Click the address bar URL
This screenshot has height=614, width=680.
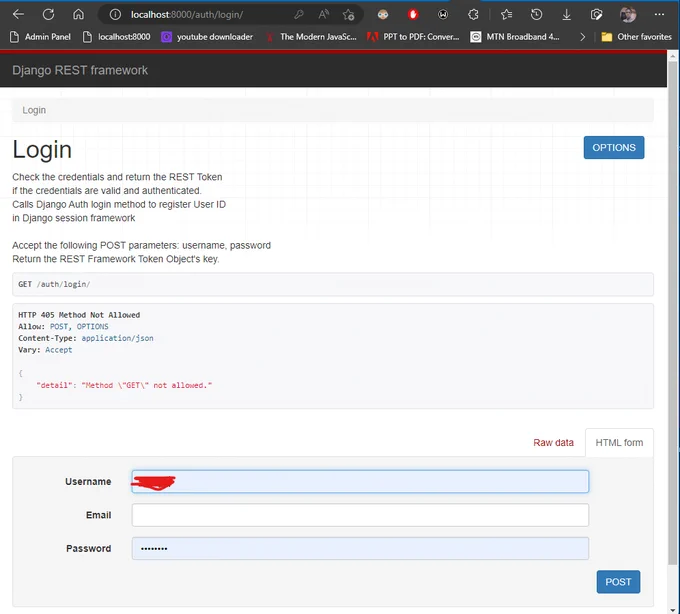tap(187, 15)
